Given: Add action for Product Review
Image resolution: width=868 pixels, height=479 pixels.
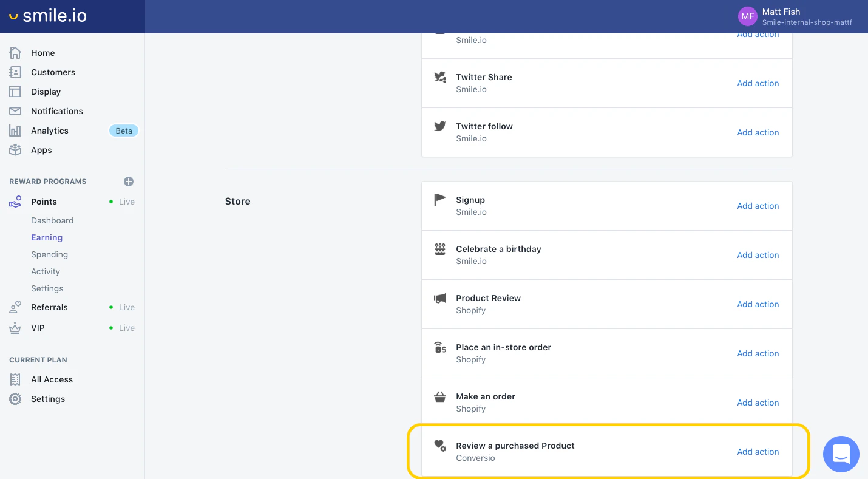Looking at the screenshot, I should (758, 304).
